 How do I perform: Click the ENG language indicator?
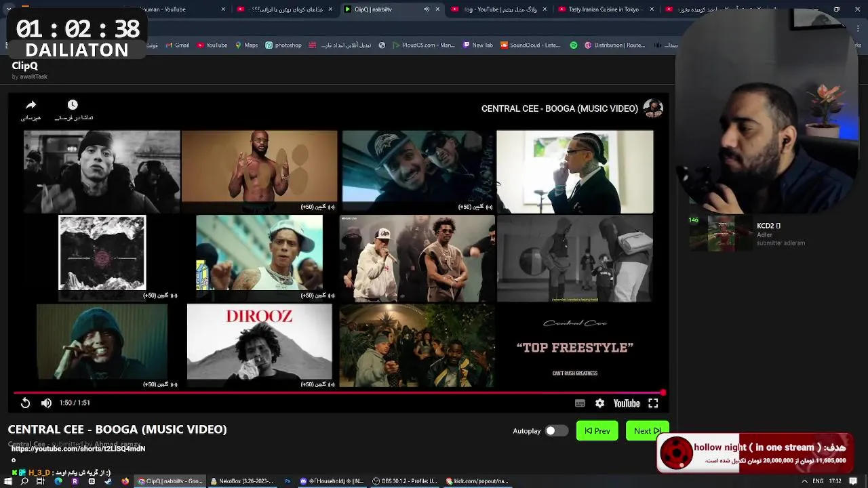click(818, 481)
